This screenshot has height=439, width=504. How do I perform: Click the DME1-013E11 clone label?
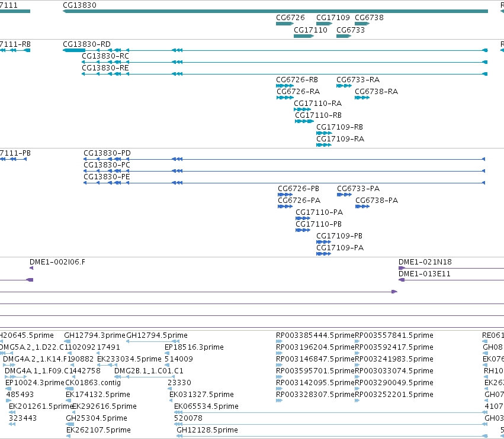point(424,274)
